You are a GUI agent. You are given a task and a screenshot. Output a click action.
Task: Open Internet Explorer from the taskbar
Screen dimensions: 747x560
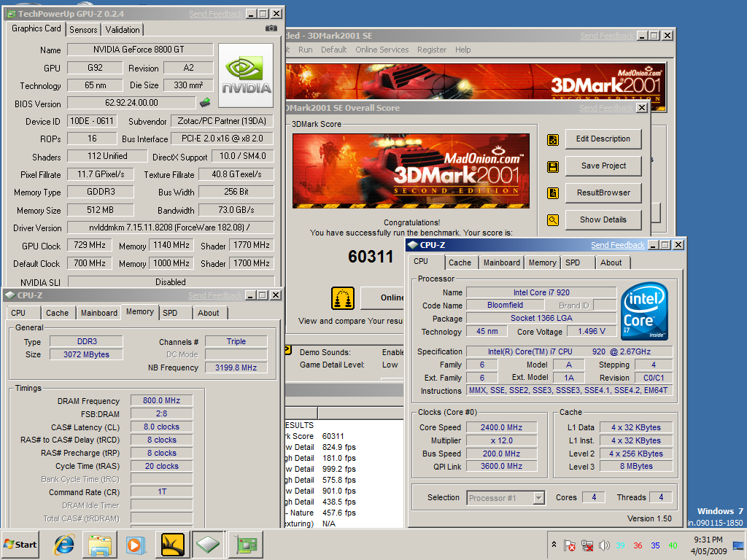(64, 544)
